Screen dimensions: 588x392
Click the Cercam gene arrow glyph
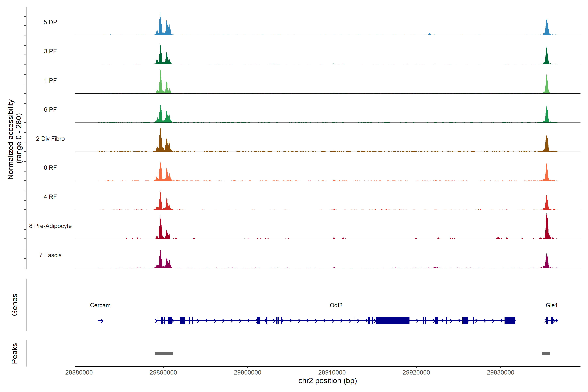(101, 321)
